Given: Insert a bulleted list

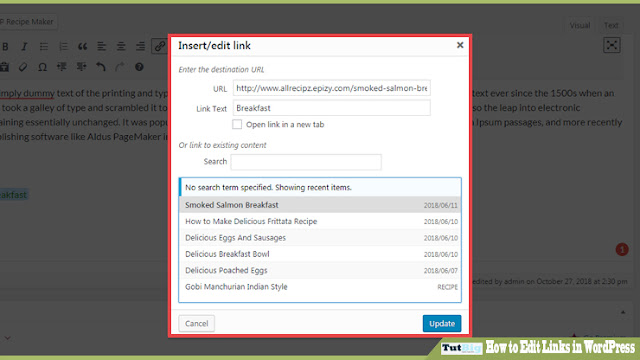Looking at the screenshot, I should pyautogui.click(x=44, y=47).
